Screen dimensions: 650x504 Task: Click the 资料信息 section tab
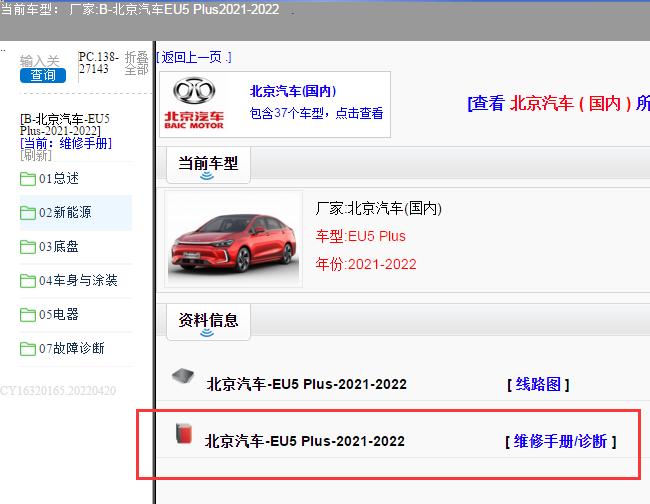[x=208, y=322]
